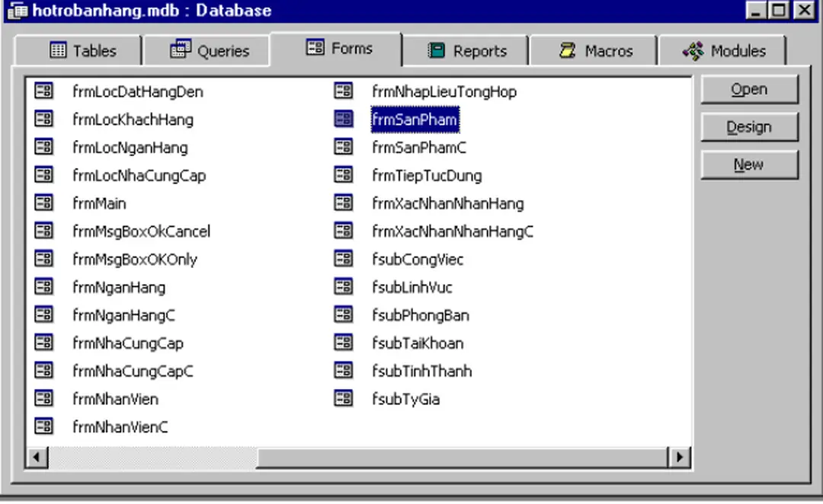823x504 pixels.
Task: Click the Macros tab icon
Action: click(x=568, y=49)
